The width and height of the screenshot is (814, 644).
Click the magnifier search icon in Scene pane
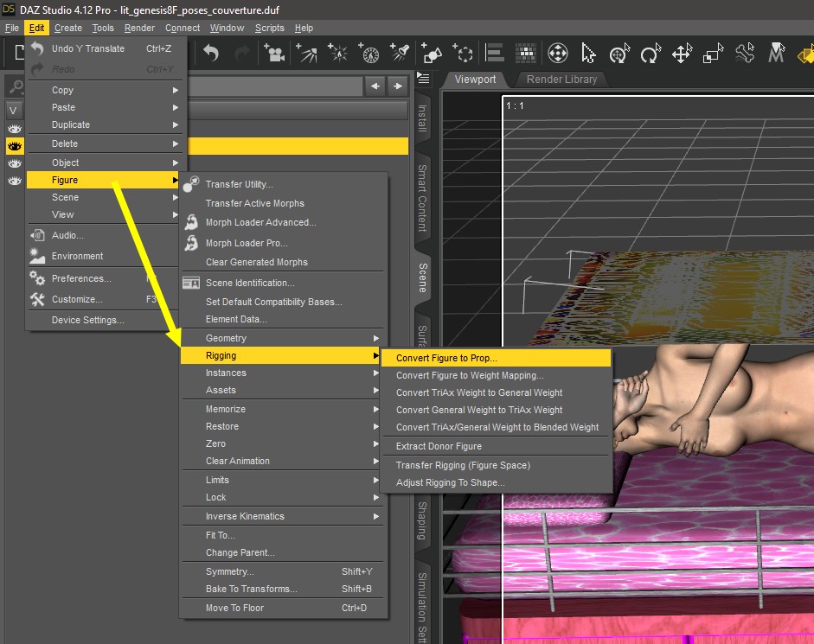[x=16, y=86]
